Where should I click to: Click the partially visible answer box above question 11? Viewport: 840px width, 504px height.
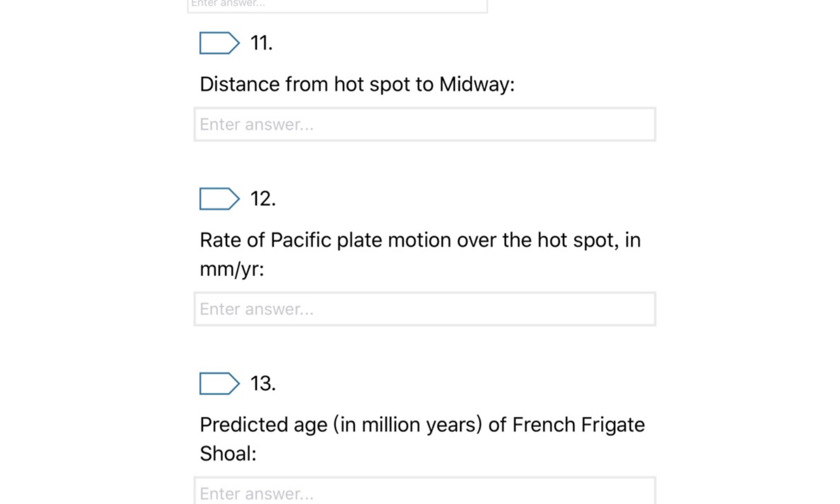(337, 6)
